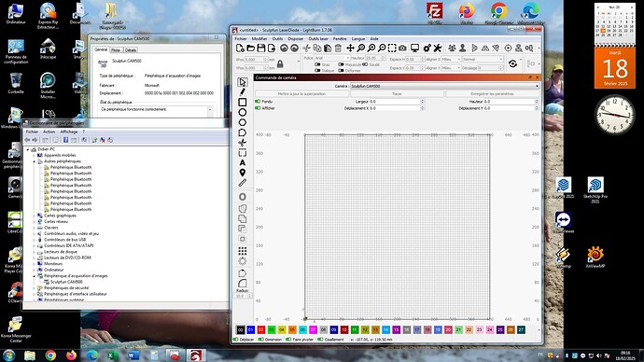Collapse Périphérique d'acquisition d'images node
The width and height of the screenshot is (644, 362).
tap(35, 276)
